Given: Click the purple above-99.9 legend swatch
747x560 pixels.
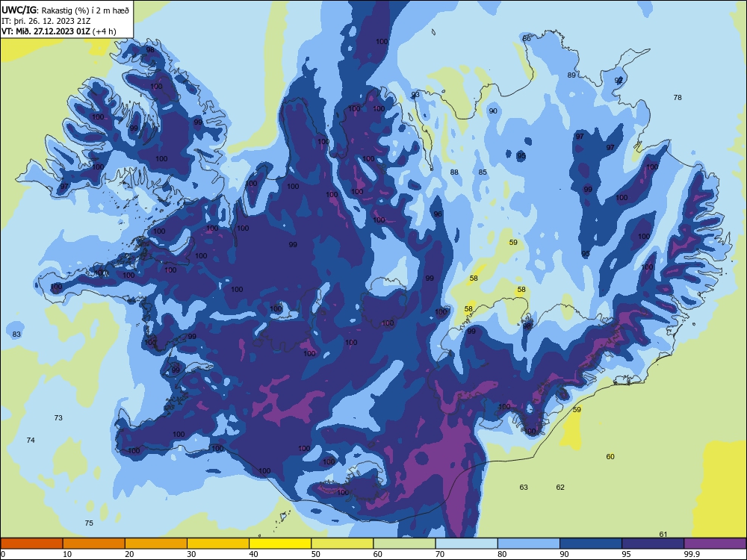Looking at the screenshot, I should (x=715, y=544).
